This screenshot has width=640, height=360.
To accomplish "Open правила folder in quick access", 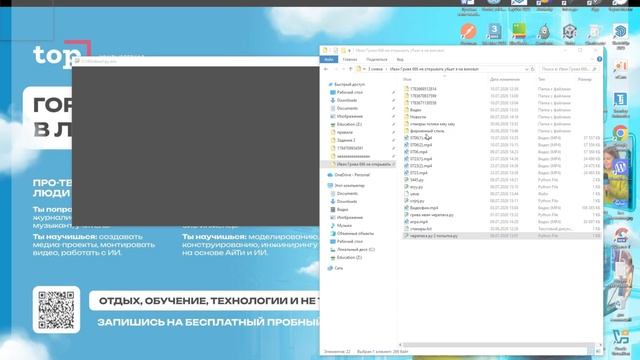I will click(344, 132).
